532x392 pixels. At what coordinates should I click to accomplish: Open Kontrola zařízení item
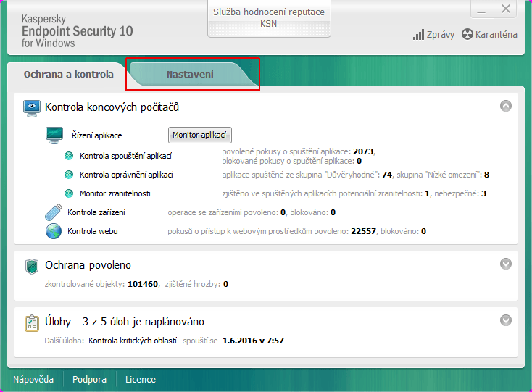tap(96, 212)
